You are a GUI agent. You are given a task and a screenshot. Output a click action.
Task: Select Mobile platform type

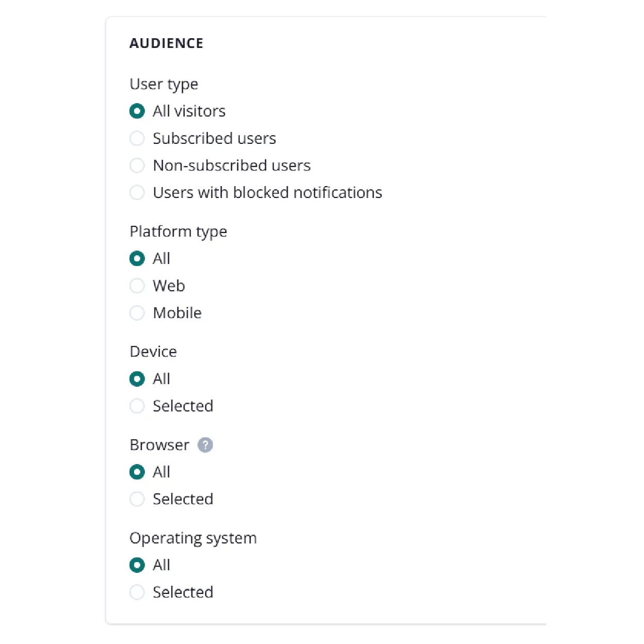pos(137,313)
